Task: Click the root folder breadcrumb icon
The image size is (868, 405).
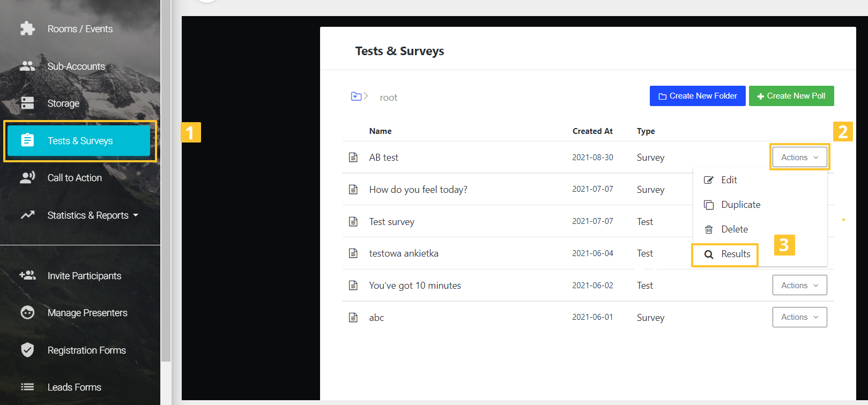Action: [x=357, y=96]
